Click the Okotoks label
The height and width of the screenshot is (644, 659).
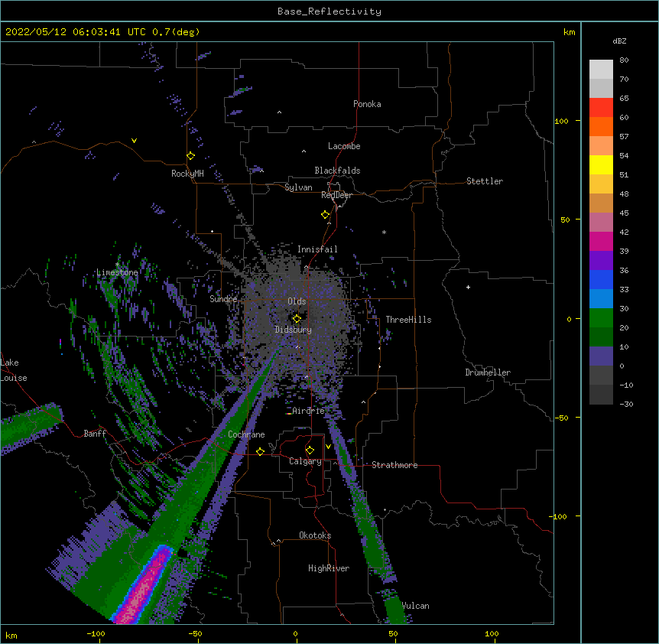point(315,535)
